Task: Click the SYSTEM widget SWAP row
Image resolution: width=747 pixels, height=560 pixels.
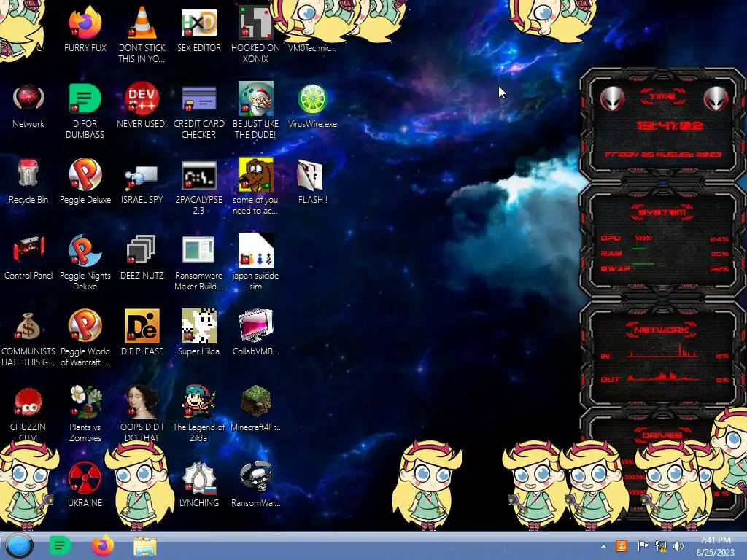Action: (664, 268)
